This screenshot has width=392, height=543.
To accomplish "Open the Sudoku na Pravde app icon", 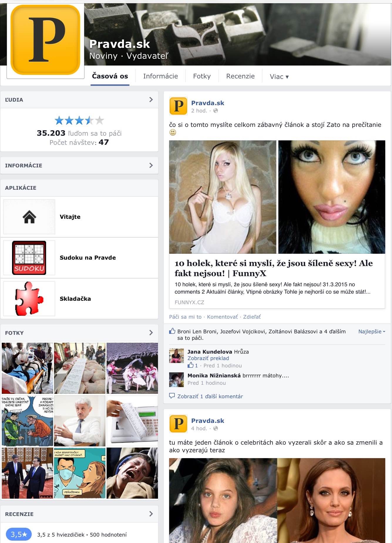I will tap(29, 258).
